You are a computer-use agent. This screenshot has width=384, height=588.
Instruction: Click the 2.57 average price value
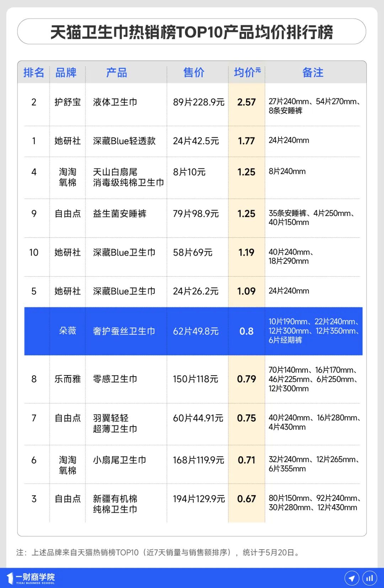point(246,102)
